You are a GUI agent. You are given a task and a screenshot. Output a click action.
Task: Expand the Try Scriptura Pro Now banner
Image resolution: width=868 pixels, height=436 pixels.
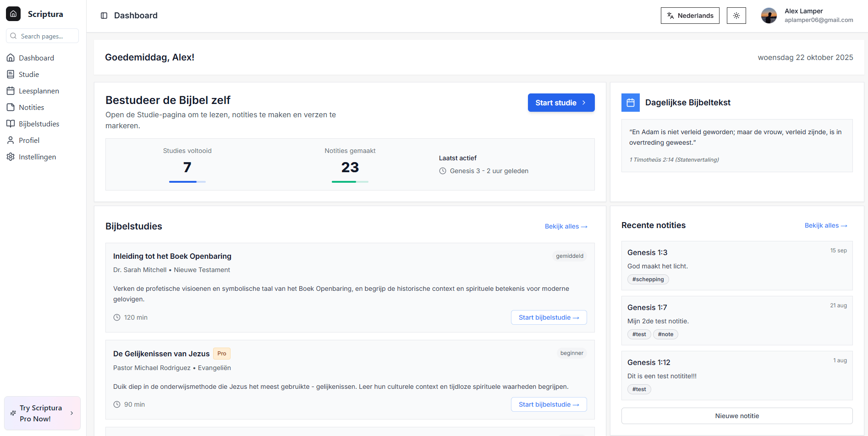pyautogui.click(x=42, y=413)
